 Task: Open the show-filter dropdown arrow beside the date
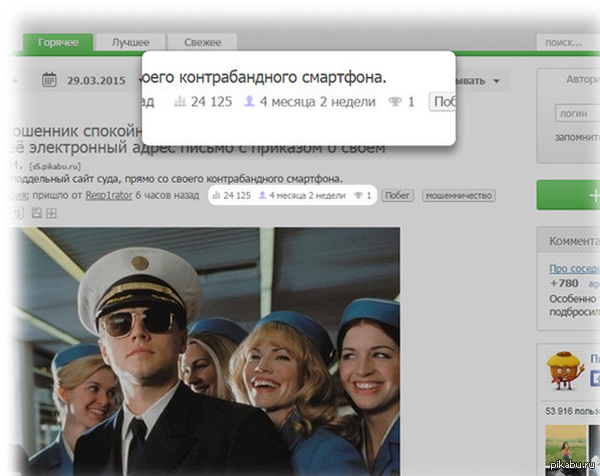(x=497, y=81)
